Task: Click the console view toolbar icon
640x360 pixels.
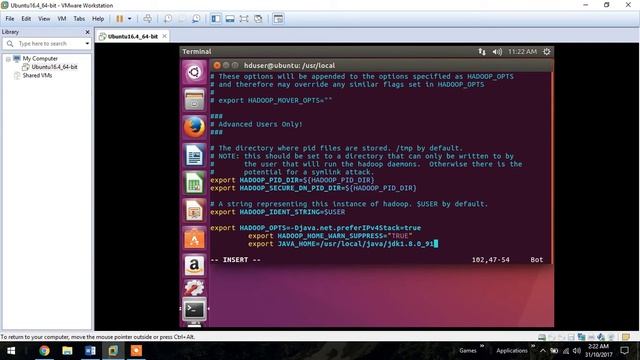Action: 278,19
